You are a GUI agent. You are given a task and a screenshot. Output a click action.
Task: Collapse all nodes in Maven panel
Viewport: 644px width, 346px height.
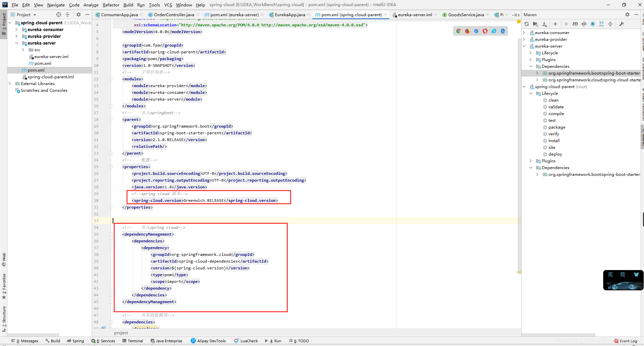(610, 24)
